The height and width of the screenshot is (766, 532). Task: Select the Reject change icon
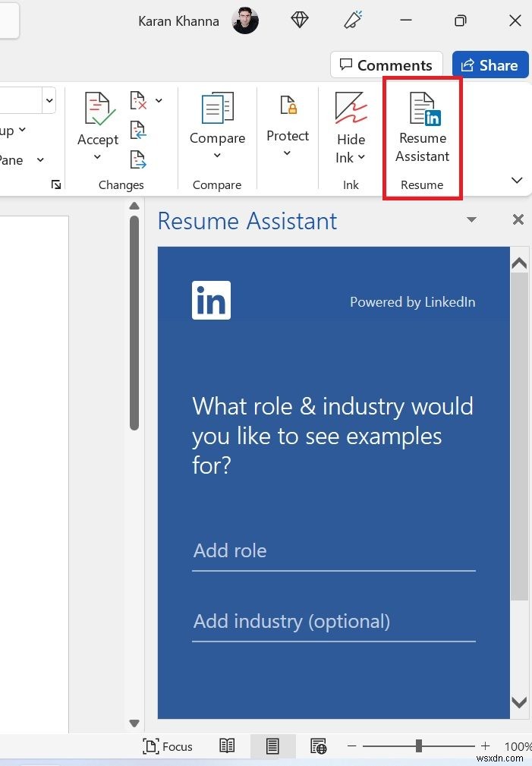138,99
